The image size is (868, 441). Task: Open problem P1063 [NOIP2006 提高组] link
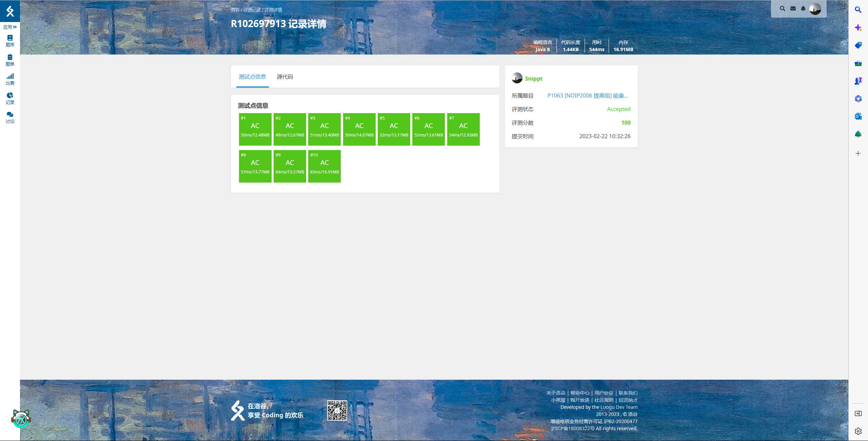(588, 96)
